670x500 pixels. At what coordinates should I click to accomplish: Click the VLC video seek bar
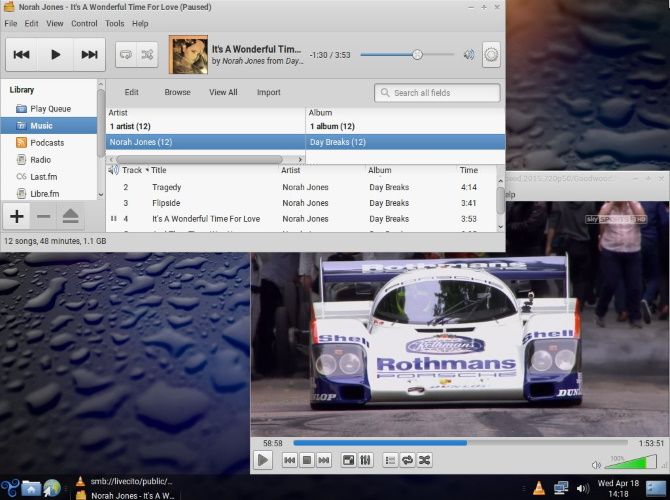460,443
